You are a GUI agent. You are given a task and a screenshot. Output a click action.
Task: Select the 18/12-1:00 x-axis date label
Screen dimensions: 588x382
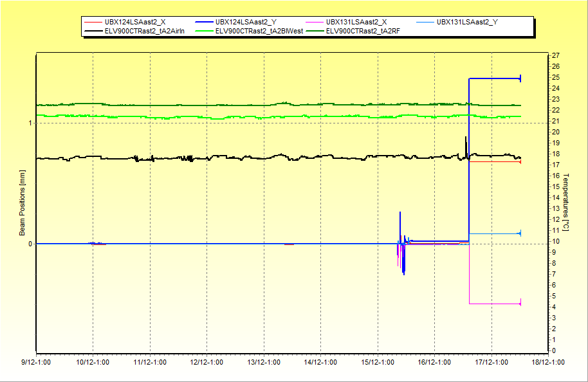point(548,362)
